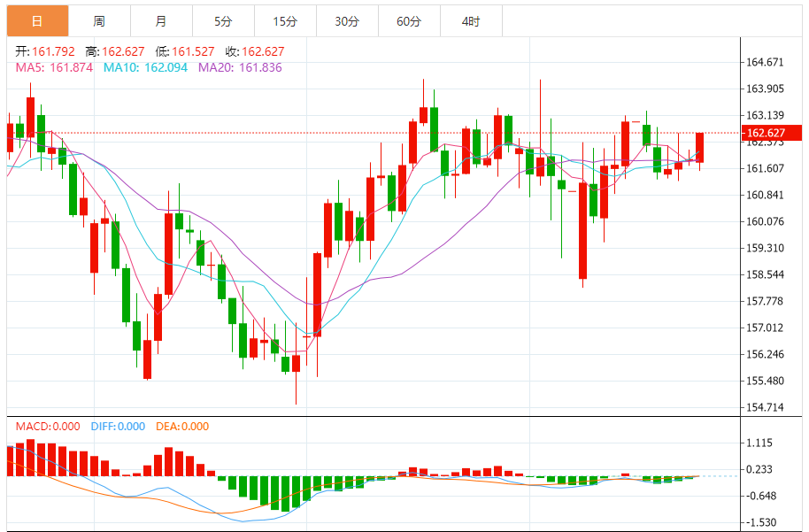Viewport: 809px width, 532px height.
Task: Open the 5分 timeframe tab
Action: click(223, 21)
